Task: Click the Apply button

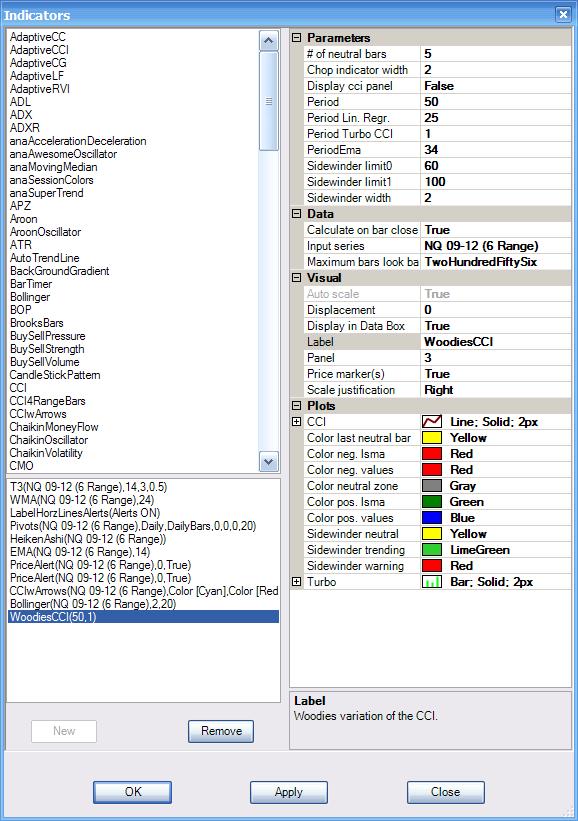Action: (288, 792)
